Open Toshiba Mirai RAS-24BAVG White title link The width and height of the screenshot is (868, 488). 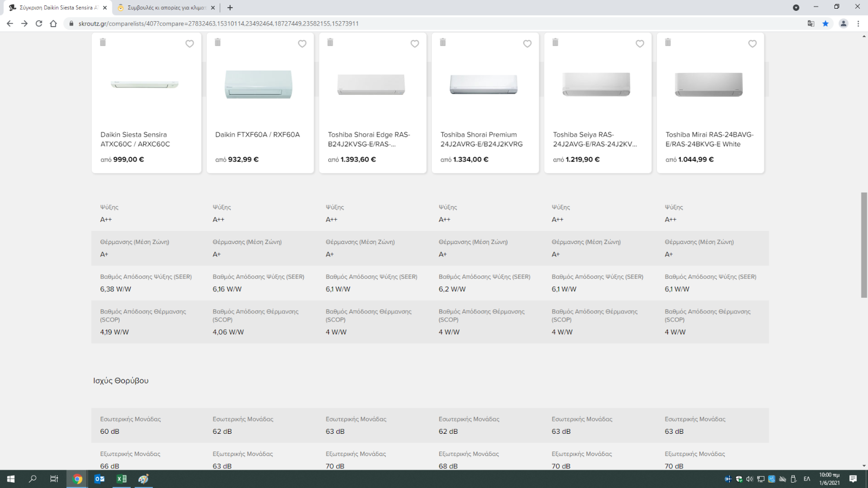click(x=710, y=139)
